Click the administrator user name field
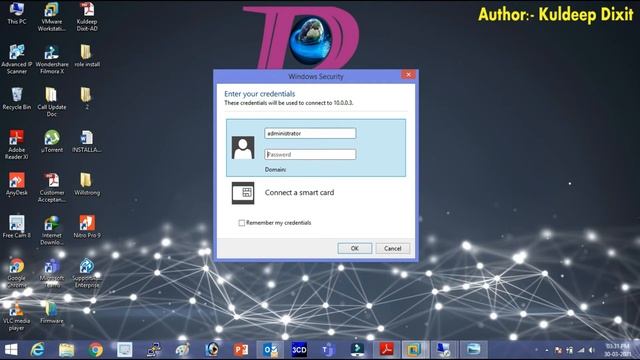The width and height of the screenshot is (640, 360). coord(310,133)
